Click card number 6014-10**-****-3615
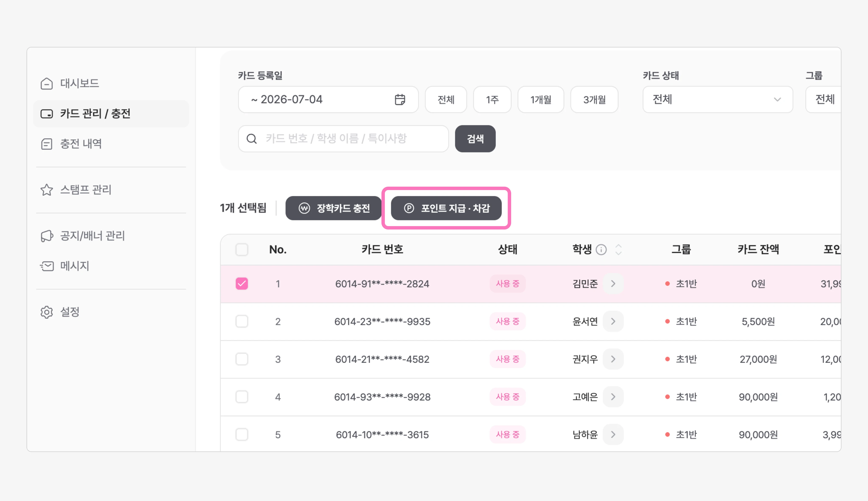Viewport: 868px width, 501px height. coord(382,435)
